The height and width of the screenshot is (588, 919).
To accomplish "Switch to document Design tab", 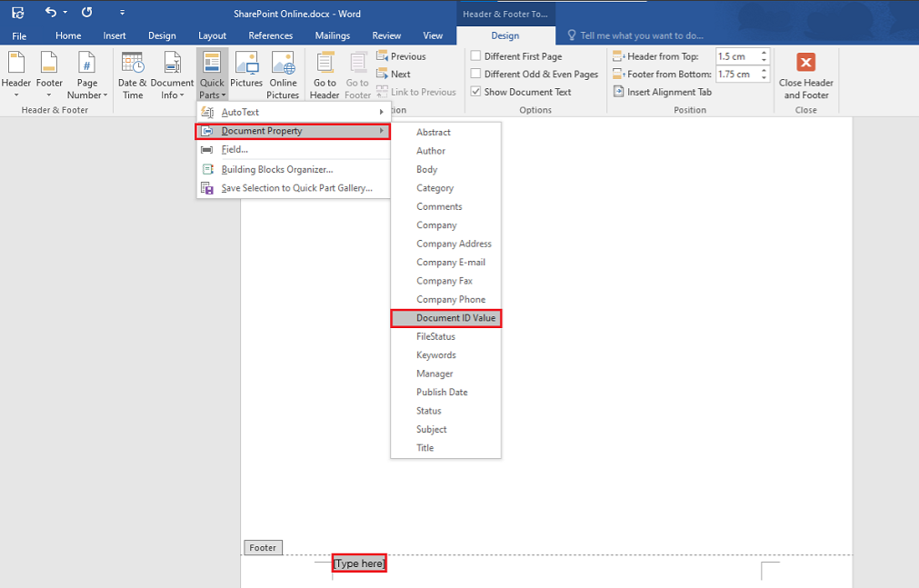I will click(162, 35).
